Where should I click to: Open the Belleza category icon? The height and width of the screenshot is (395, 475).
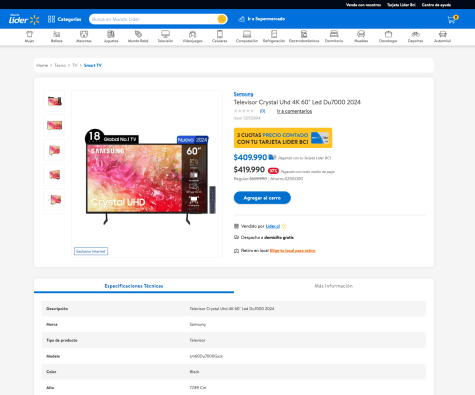coord(56,37)
